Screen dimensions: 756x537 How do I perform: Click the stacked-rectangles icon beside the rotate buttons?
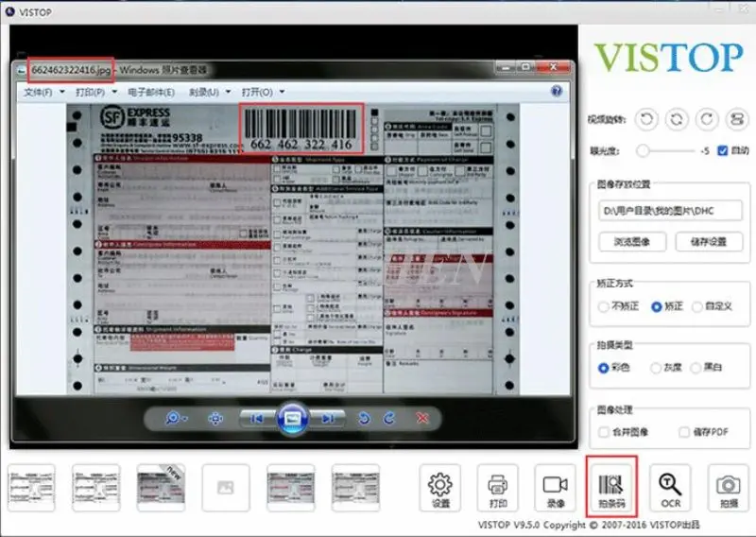[x=737, y=119]
